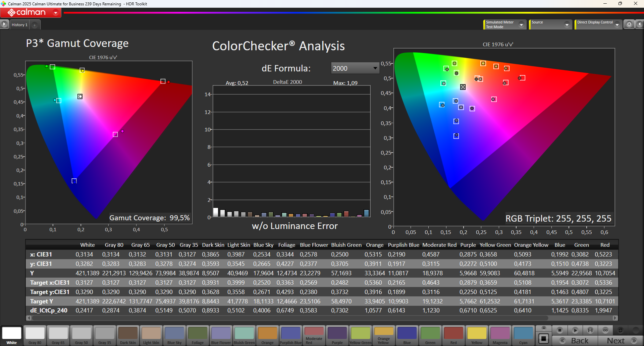
Task: Expand the Calman logo menu arrow
Action: (x=56, y=13)
